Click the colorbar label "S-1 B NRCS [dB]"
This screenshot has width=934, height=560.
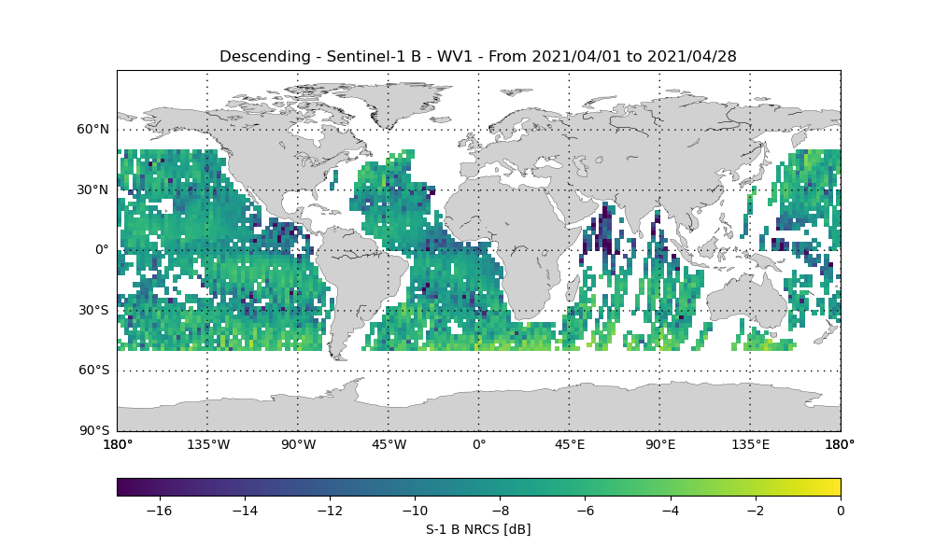pos(478,529)
